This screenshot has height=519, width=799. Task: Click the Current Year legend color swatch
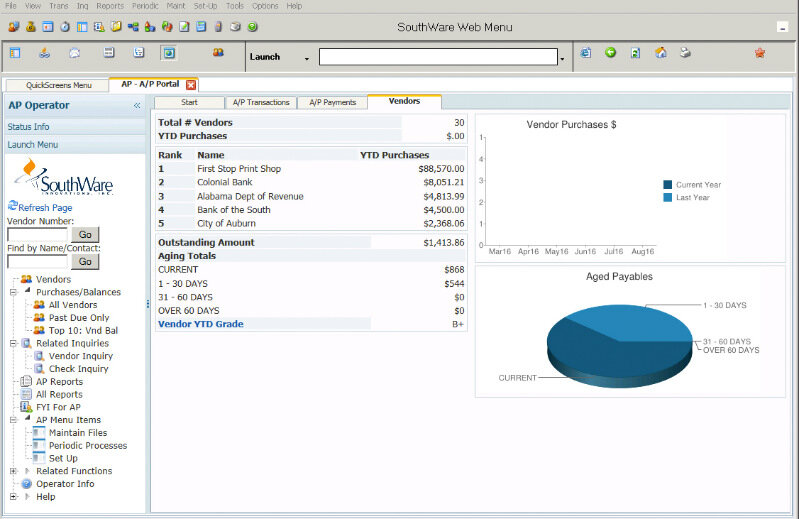(x=667, y=185)
